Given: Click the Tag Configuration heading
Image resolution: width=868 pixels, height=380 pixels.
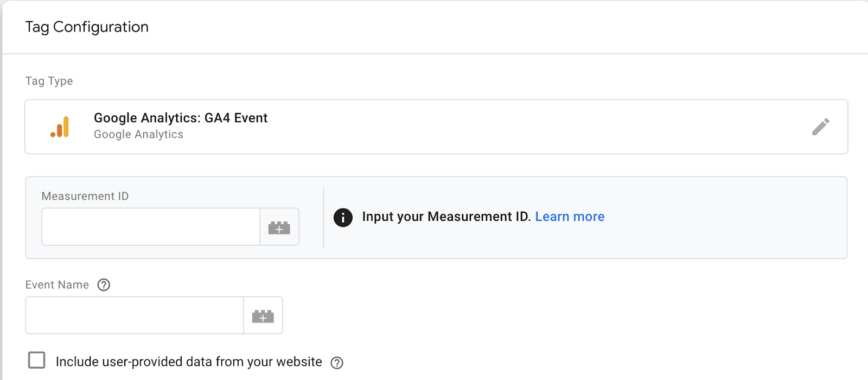Looking at the screenshot, I should point(87,27).
